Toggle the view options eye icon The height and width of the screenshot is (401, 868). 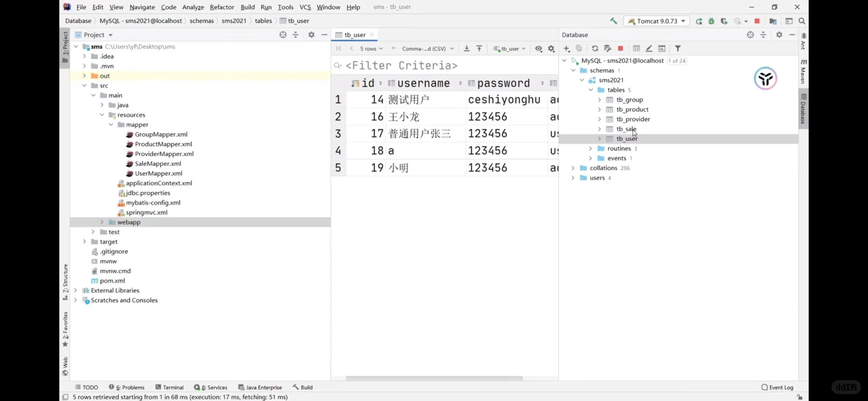point(539,49)
